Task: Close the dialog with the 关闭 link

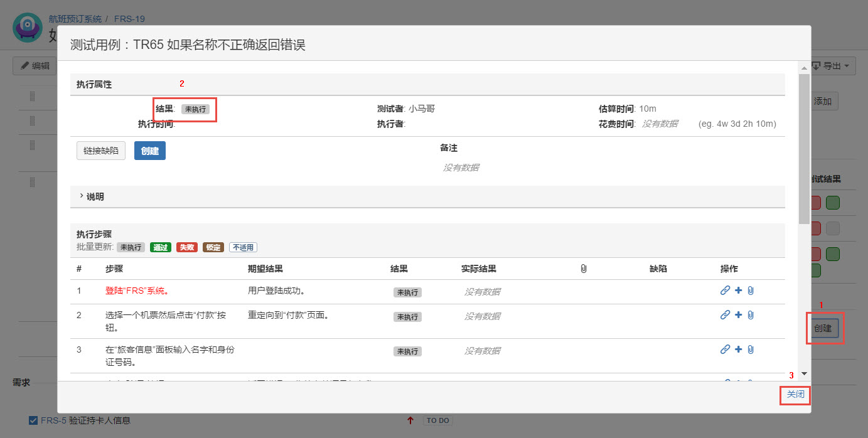Action: click(795, 395)
